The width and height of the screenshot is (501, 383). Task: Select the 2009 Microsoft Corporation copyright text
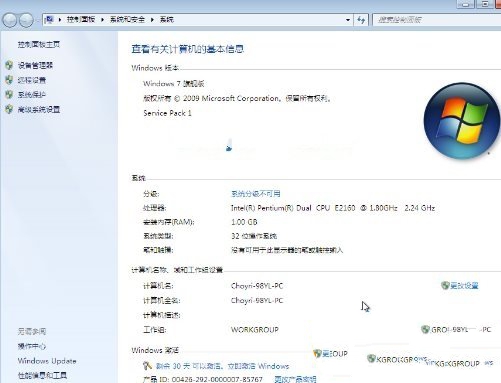coord(237,98)
